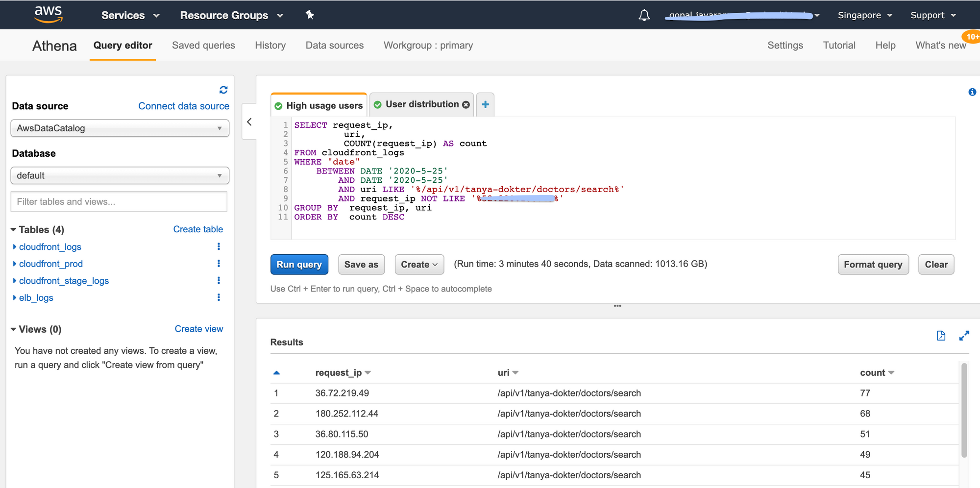The image size is (980, 488).
Task: Click the Athena service title
Action: (54, 46)
